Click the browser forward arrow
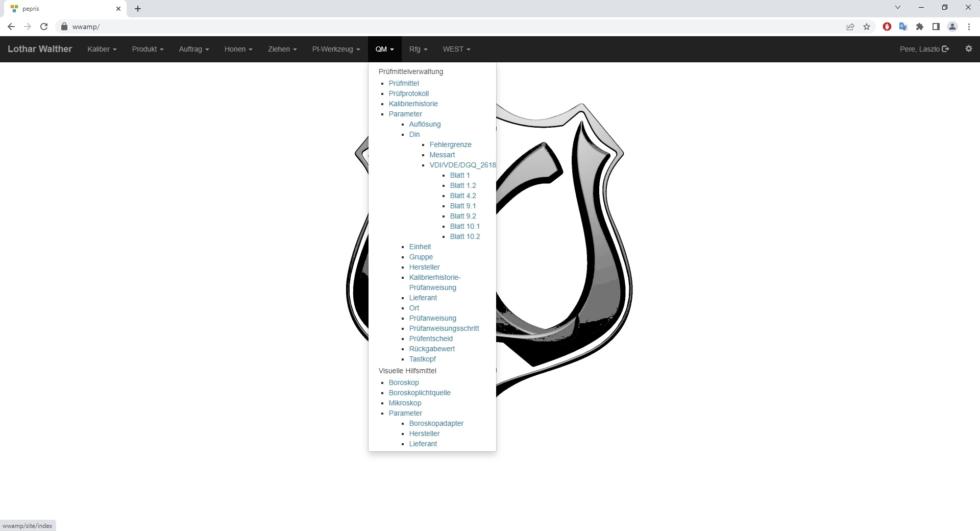 coord(28,27)
